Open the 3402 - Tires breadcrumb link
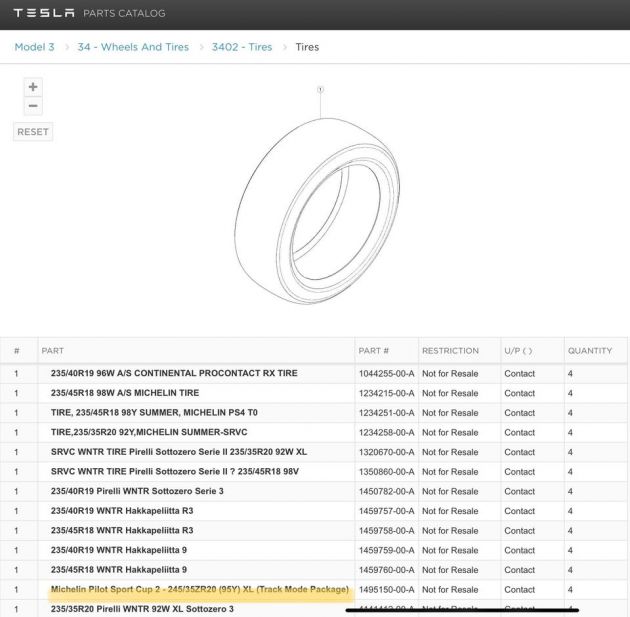This screenshot has width=630, height=617. [242, 47]
